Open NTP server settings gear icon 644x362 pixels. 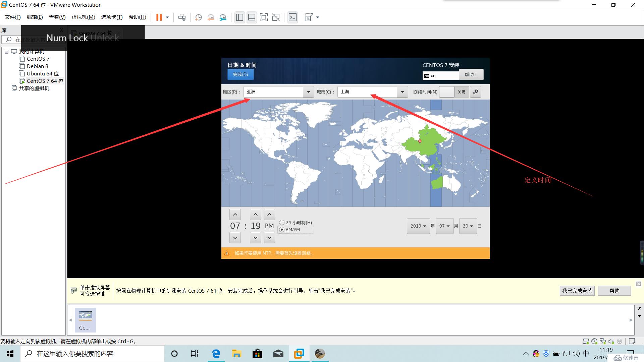click(476, 92)
